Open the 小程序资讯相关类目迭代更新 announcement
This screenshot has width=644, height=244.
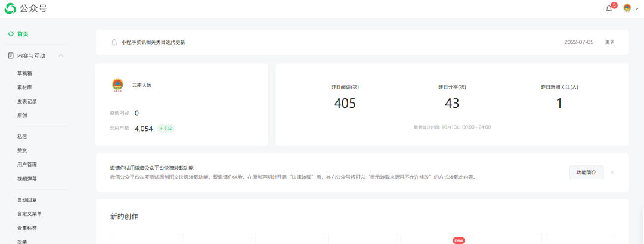(x=153, y=42)
